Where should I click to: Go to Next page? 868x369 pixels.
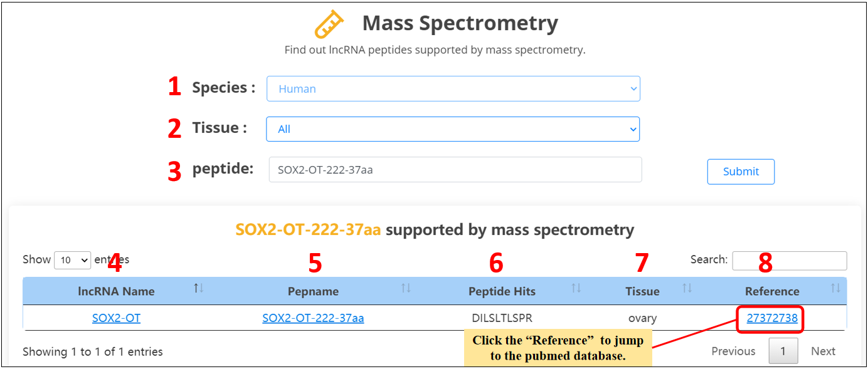[823, 351]
